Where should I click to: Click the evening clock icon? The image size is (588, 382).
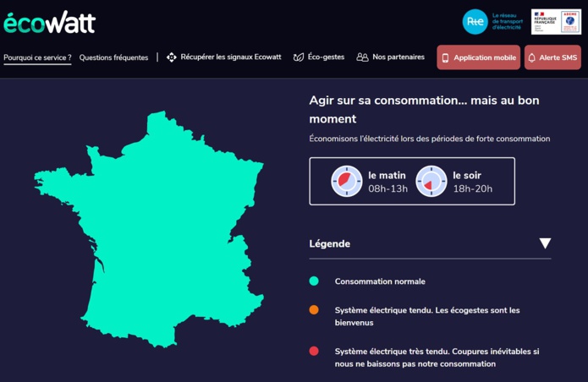[x=431, y=181]
